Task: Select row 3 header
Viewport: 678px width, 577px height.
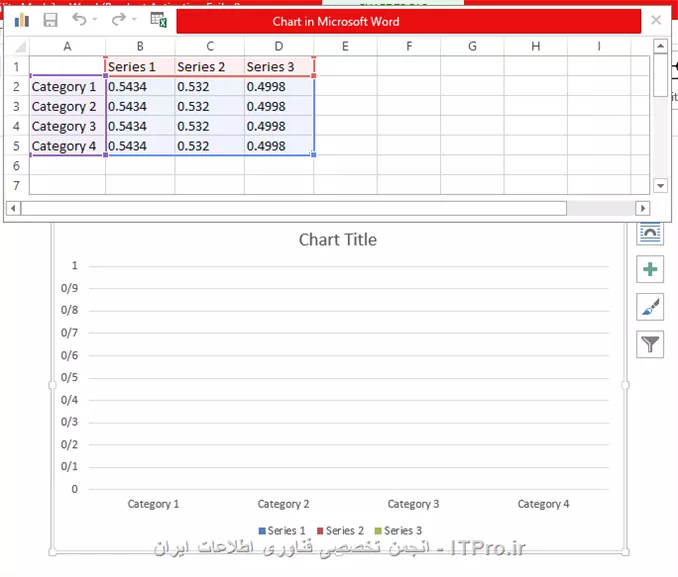Action: [16, 106]
